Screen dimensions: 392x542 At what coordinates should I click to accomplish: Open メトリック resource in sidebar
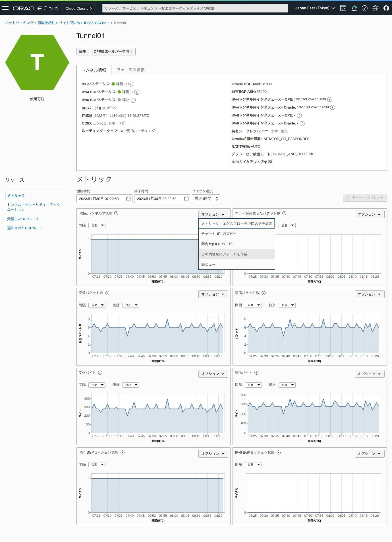16,196
